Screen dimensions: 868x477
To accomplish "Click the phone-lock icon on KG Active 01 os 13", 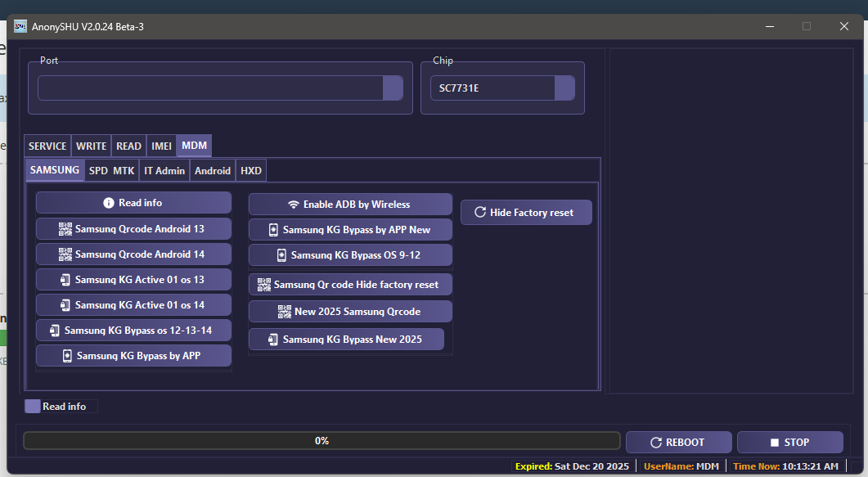I will (65, 280).
